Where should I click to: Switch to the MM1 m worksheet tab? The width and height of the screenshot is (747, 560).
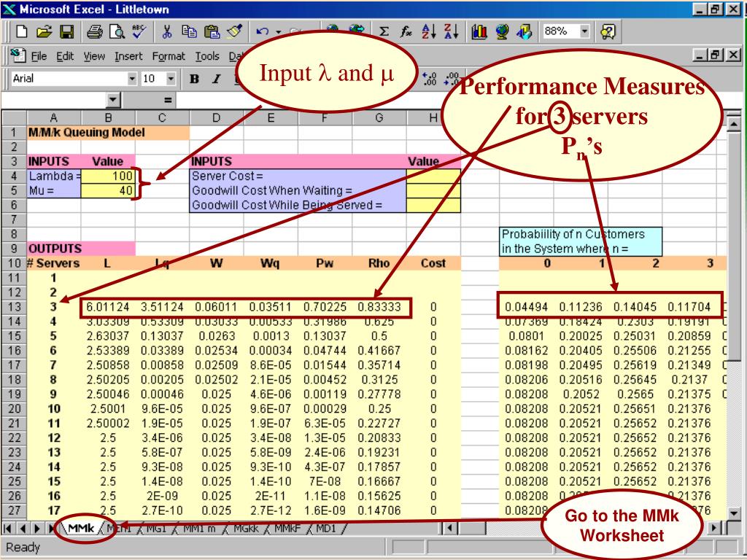199,528
